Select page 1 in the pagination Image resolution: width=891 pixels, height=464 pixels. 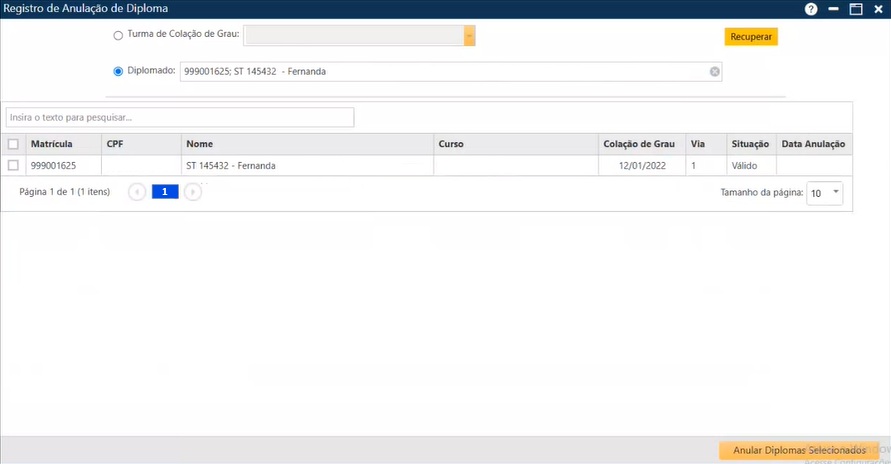coord(165,192)
